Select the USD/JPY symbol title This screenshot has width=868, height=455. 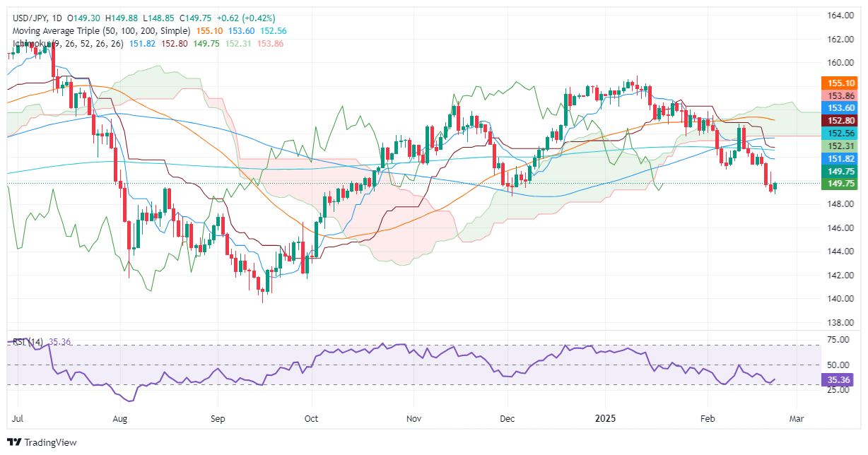pos(32,18)
